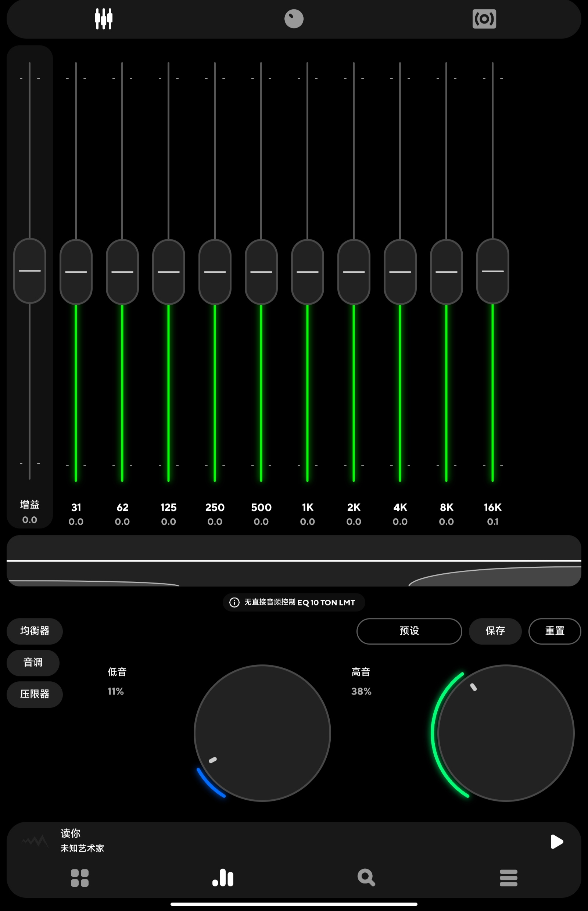Viewport: 588px width, 911px height.
Task: Switch to the knob volume tab icon
Action: (x=294, y=19)
